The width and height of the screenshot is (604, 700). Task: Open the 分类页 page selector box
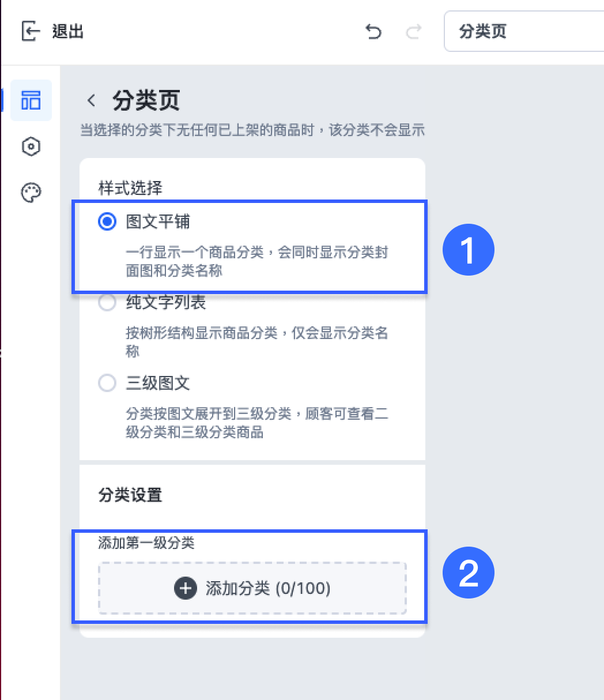[524, 31]
